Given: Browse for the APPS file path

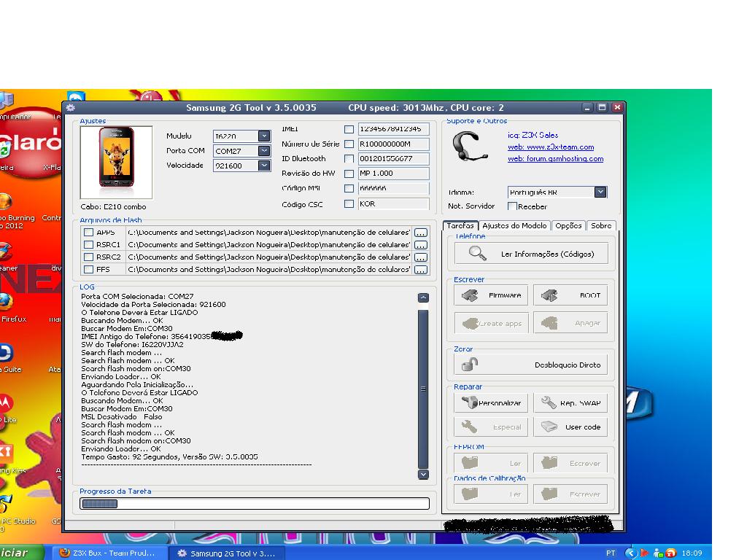Looking at the screenshot, I should pos(421,233).
